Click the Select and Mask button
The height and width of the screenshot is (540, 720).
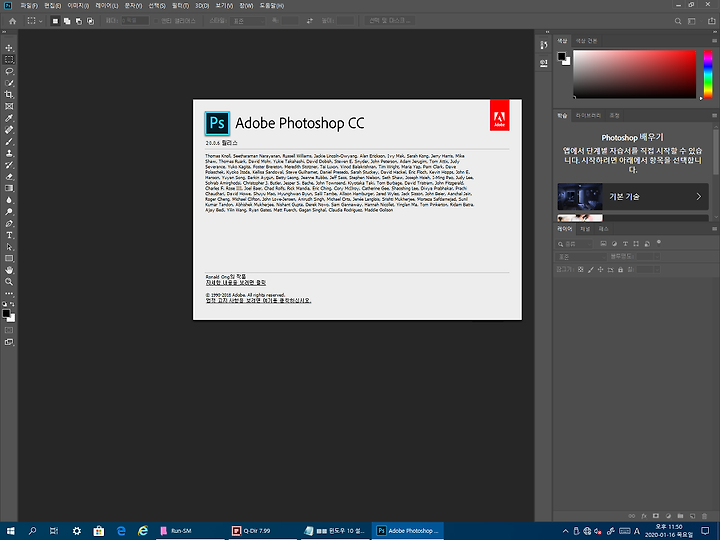(x=390, y=21)
